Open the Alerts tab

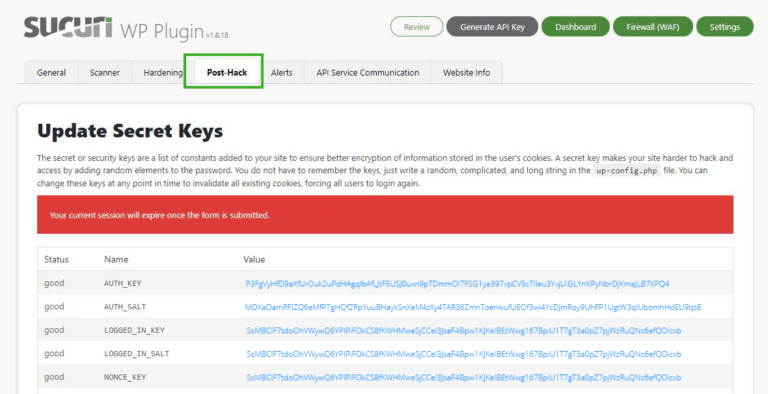click(282, 73)
